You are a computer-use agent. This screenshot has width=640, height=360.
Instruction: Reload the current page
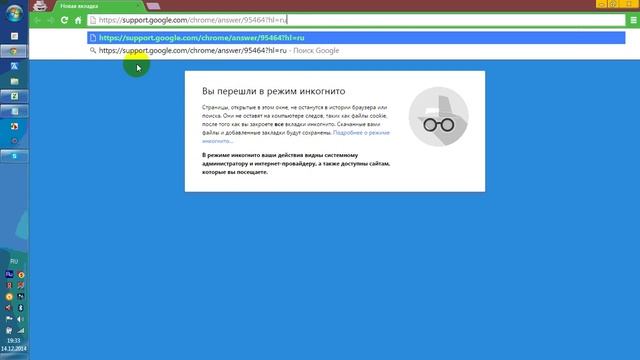[x=64, y=20]
